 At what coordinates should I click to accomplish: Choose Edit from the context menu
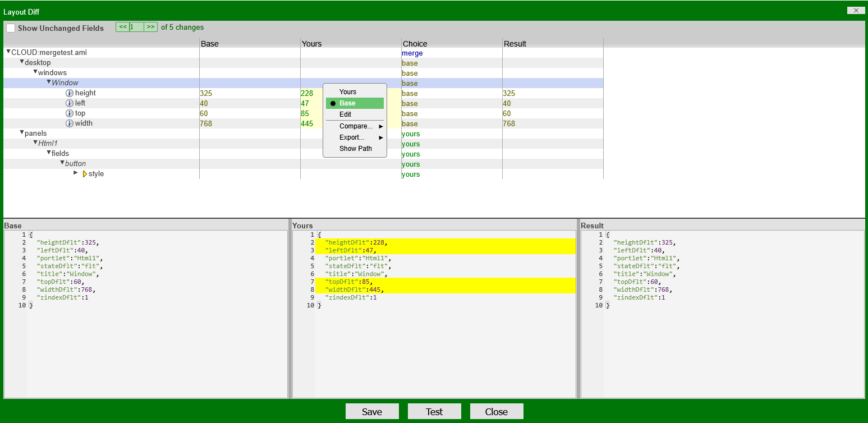coord(345,114)
